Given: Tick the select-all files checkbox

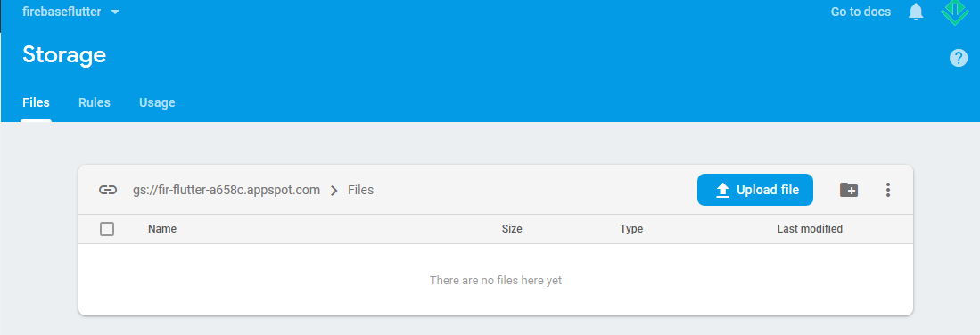Looking at the screenshot, I should pos(107,229).
